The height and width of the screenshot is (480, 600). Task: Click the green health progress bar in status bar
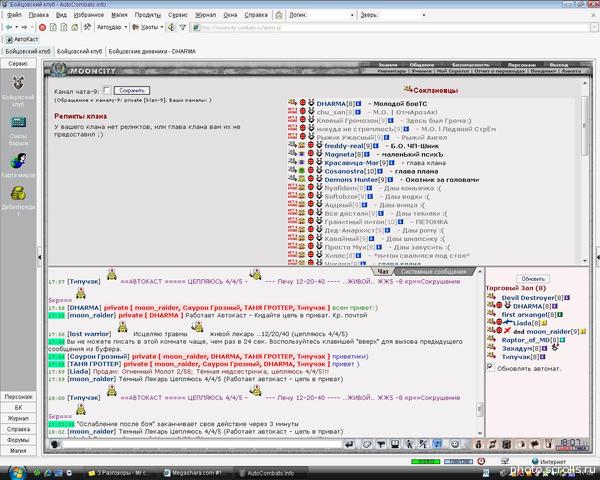coord(425,462)
